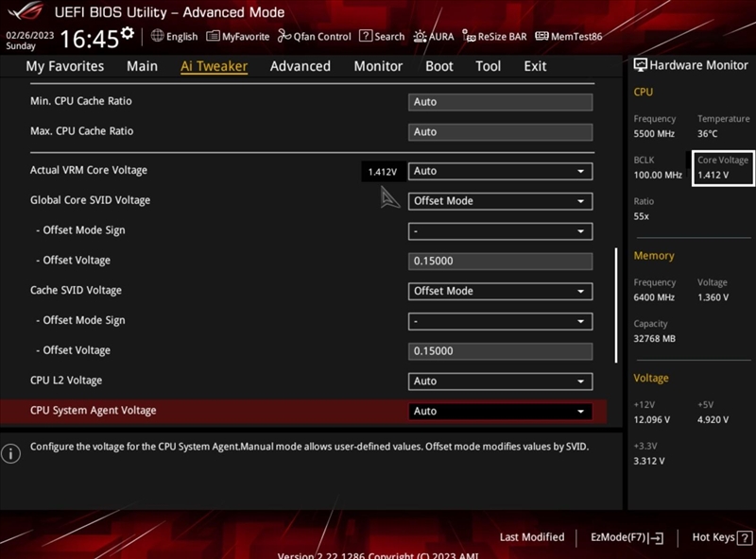Click the Core Voltage 1.412 V monitor value

(713, 175)
